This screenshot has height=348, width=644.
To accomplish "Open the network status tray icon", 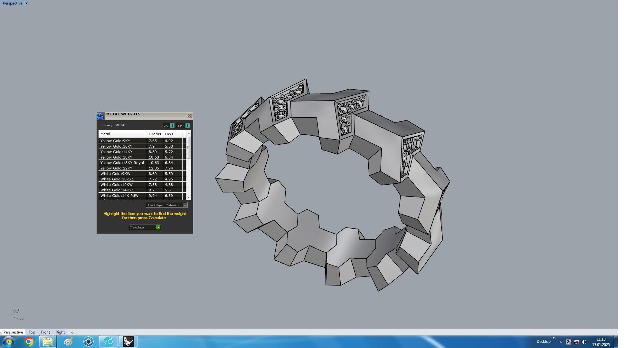I will (576, 342).
